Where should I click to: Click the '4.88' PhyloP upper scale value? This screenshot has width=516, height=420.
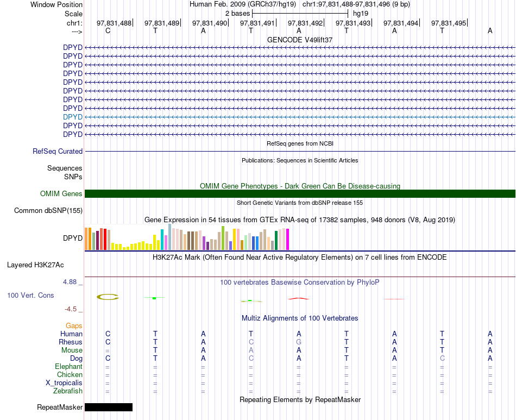(x=70, y=282)
